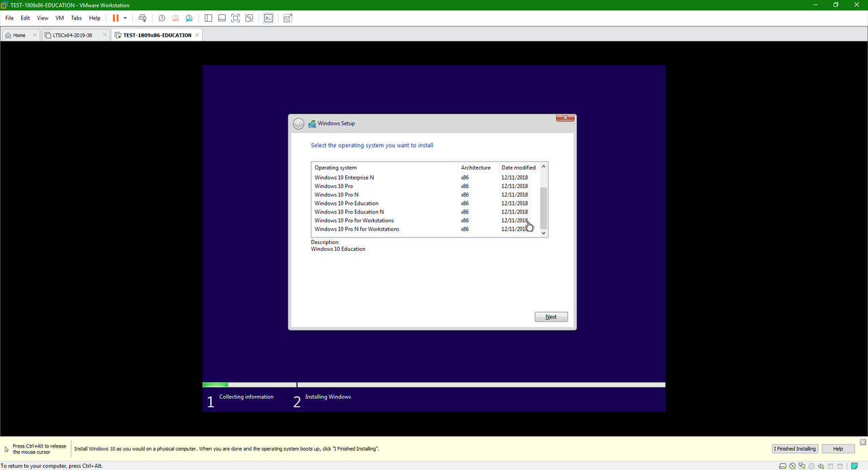Revert the VM to its previous snapshot
Image resolution: width=868 pixels, height=470 pixels.
pos(176,18)
